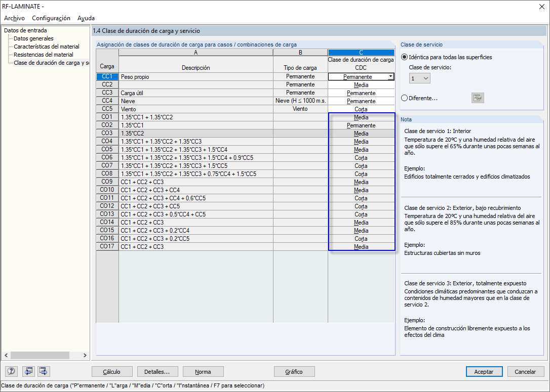Select Datos generales in the tree
The height and width of the screenshot is (392, 550).
click(33, 38)
